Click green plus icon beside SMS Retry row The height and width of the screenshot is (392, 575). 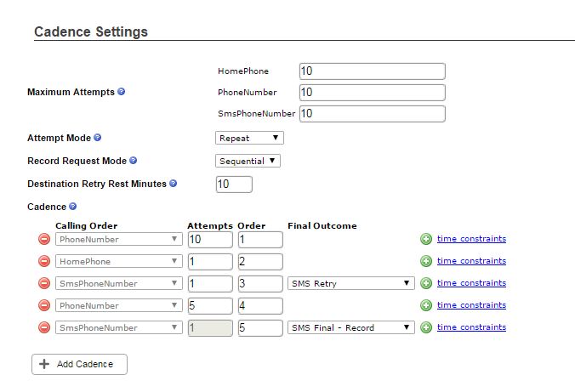426,283
